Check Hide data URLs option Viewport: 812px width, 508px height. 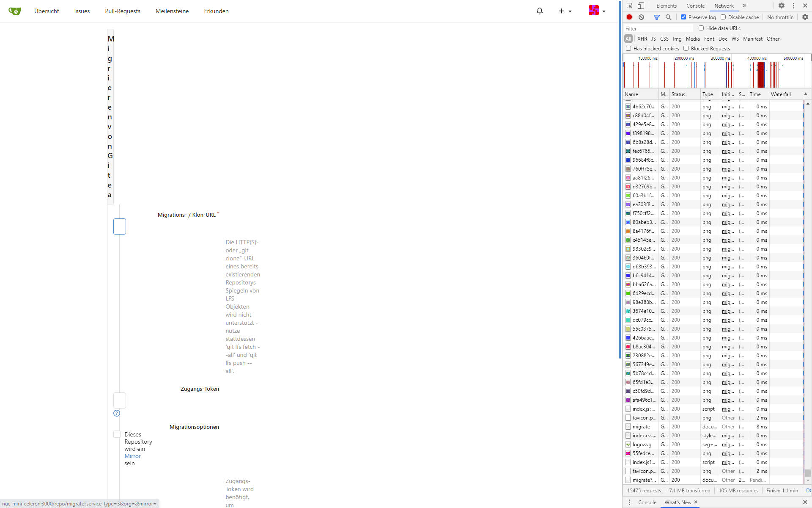click(701, 28)
